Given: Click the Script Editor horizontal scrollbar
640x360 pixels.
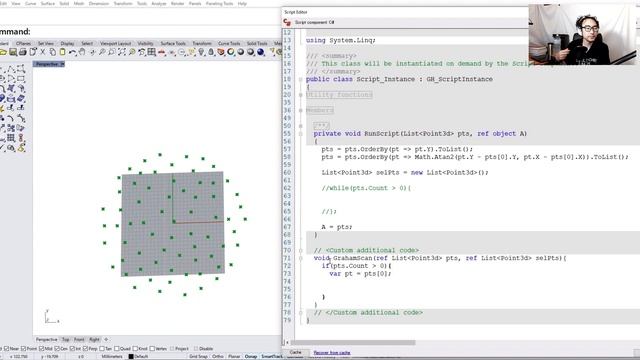Looking at the screenshot, I should click(354, 343).
